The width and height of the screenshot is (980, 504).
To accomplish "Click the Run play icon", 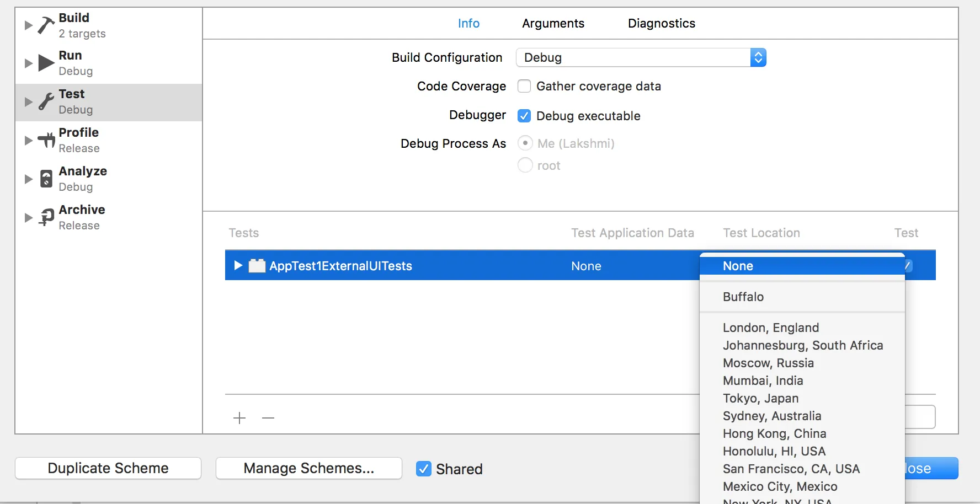I will pyautogui.click(x=46, y=63).
